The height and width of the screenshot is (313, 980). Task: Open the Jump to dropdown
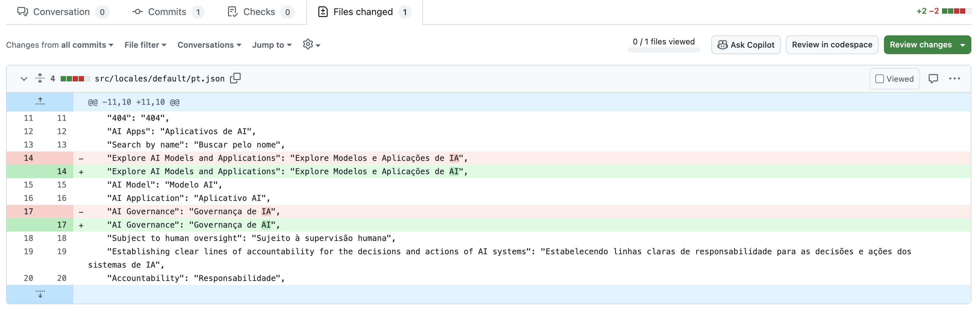tap(272, 45)
